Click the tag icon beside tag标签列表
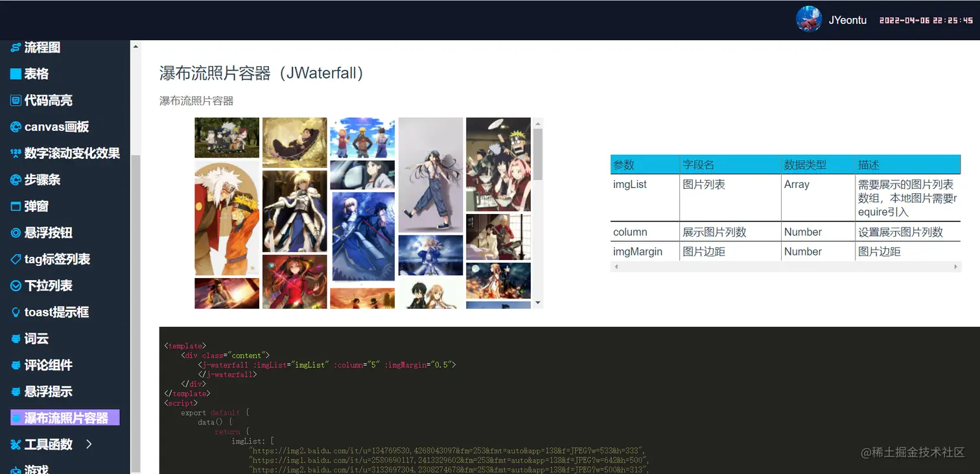This screenshot has width=980, height=474. (16, 259)
